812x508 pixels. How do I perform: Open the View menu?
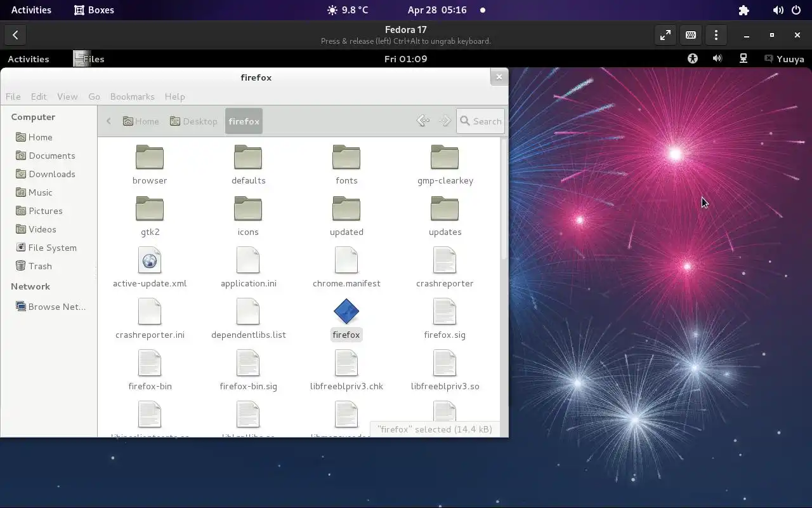click(x=67, y=97)
